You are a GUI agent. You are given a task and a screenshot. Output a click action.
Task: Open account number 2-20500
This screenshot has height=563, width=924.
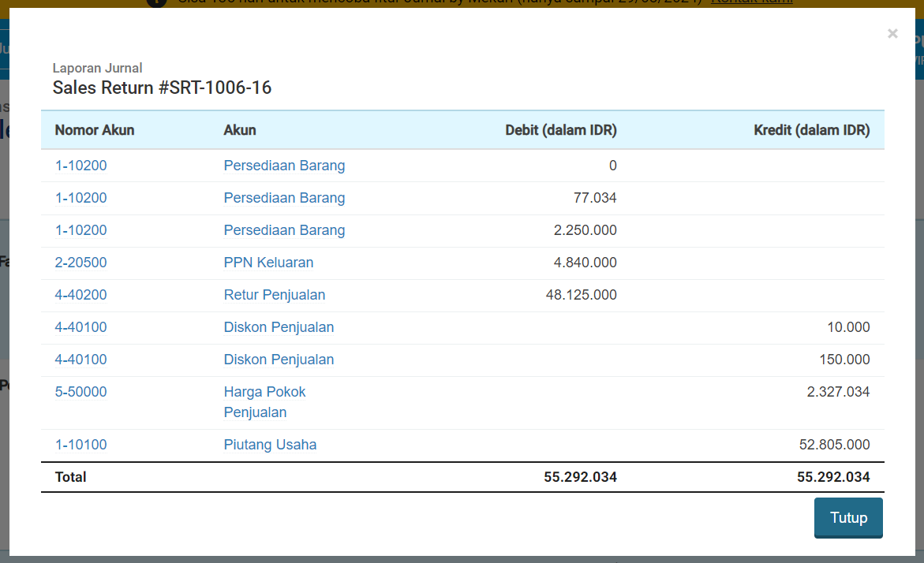(x=80, y=263)
